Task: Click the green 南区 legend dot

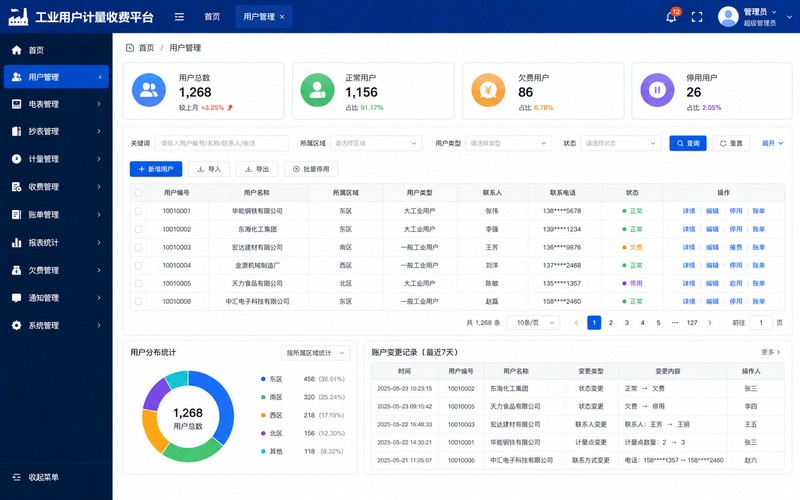Action: pyautogui.click(x=263, y=397)
